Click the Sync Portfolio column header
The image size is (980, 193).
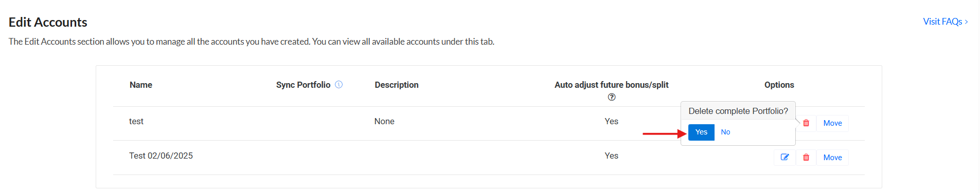(x=303, y=85)
